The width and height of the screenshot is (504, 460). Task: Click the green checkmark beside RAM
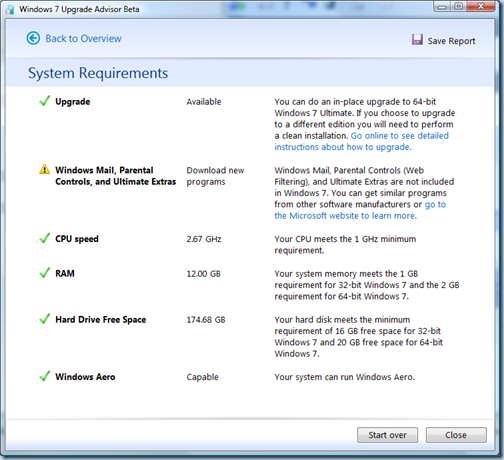[x=45, y=273]
